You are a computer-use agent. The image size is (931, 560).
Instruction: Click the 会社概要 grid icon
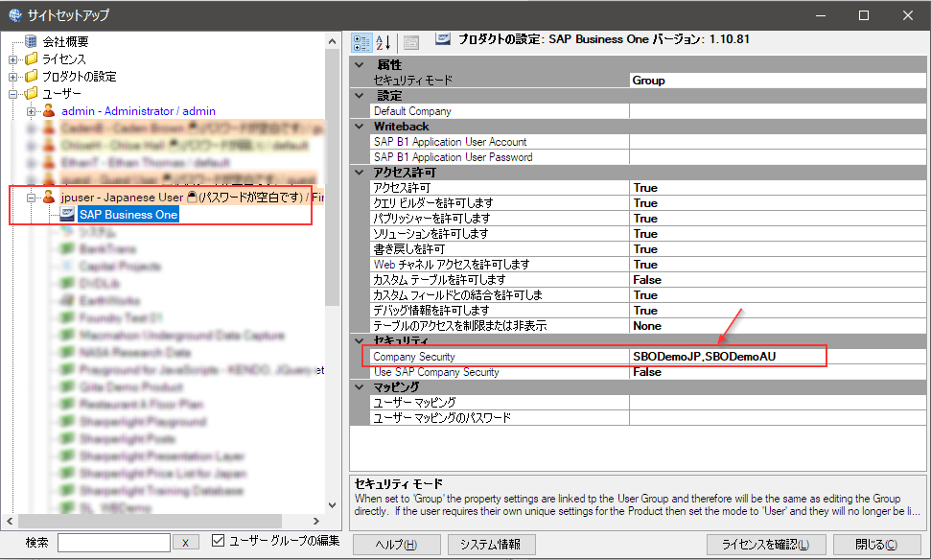click(x=31, y=41)
